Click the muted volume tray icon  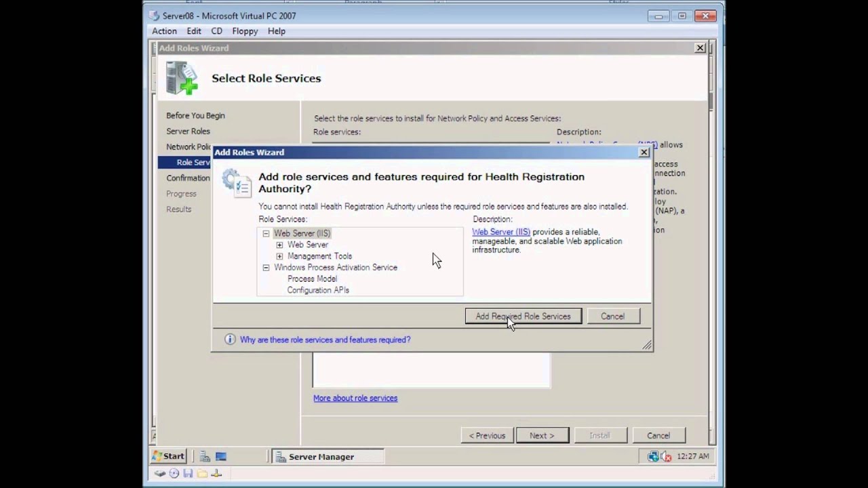click(666, 457)
